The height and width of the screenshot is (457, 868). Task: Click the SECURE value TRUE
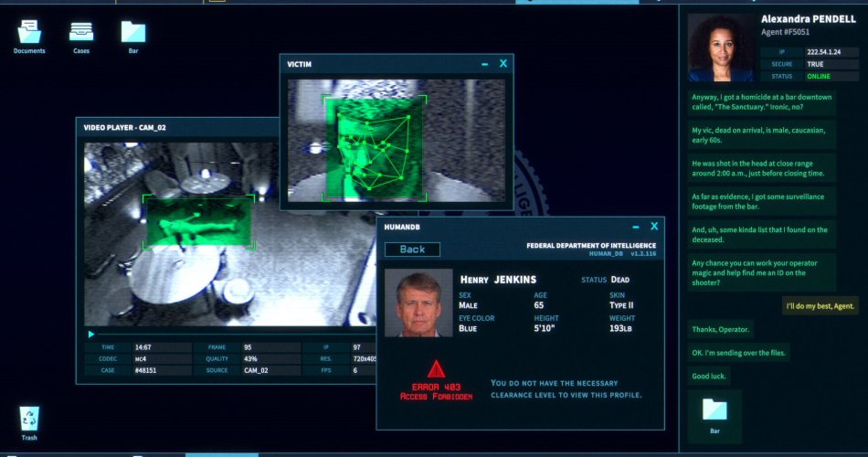815,64
